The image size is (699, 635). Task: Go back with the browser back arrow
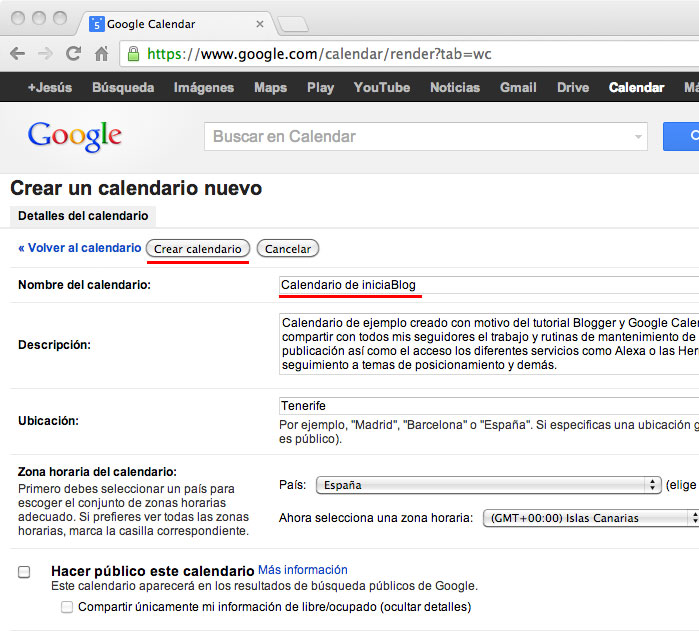click(17, 54)
